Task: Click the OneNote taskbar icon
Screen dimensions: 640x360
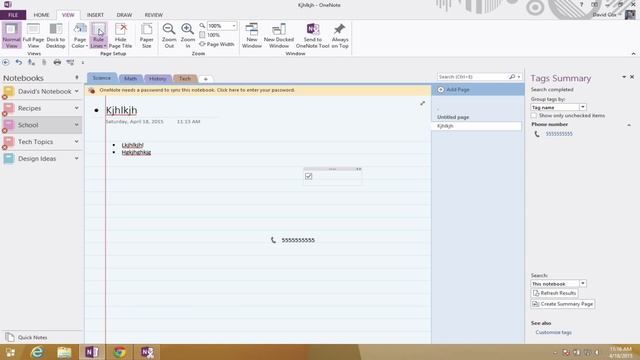Action: (x=92, y=352)
